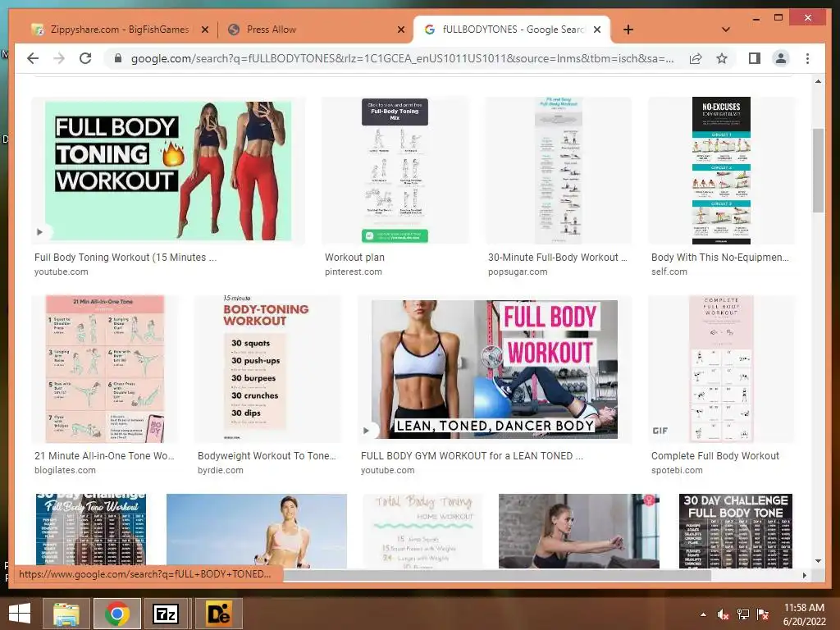
Task: Open the taskbar clock showing 11:58 AM
Action: pos(804,614)
